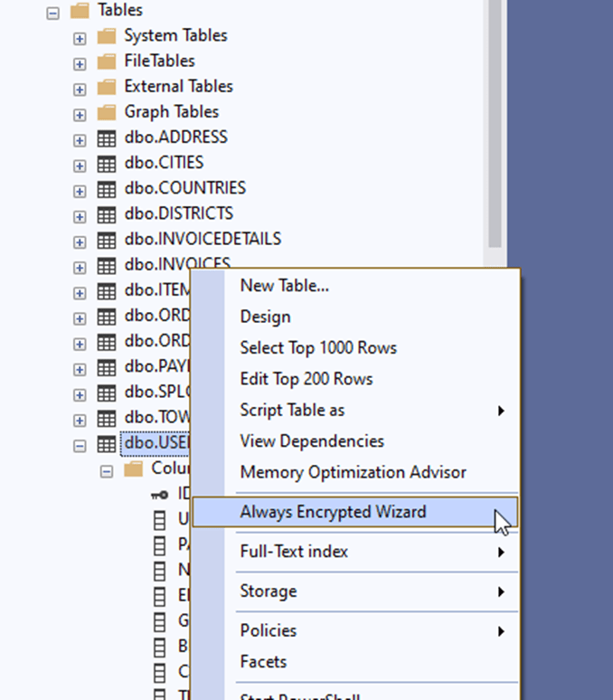
Task: Open Script Table as submenu
Action: point(292,410)
